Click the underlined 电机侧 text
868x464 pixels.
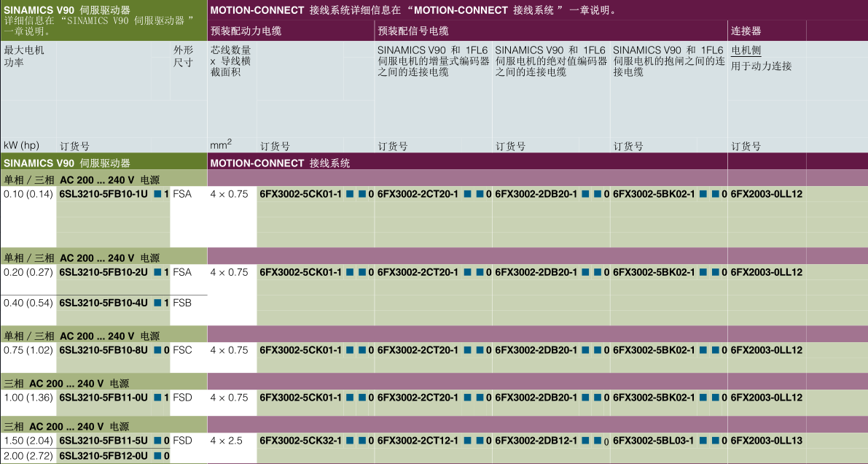click(x=746, y=50)
